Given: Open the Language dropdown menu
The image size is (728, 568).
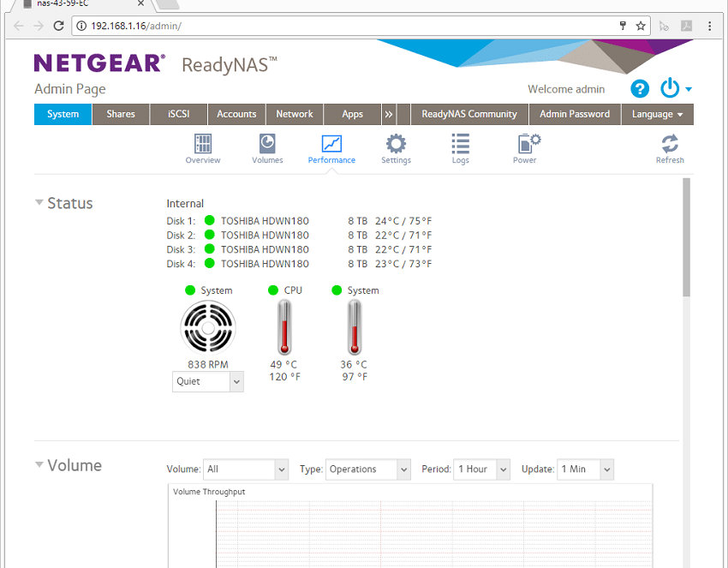Looking at the screenshot, I should point(658,114).
